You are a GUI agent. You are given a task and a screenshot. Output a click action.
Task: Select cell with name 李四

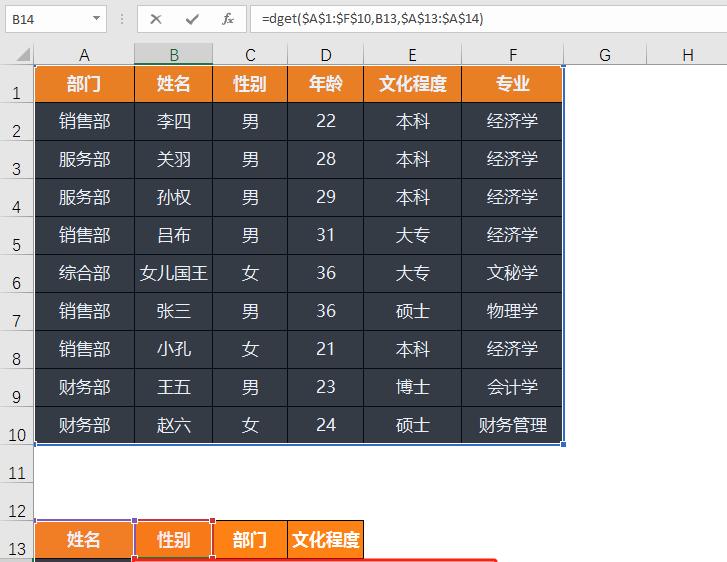click(x=173, y=121)
